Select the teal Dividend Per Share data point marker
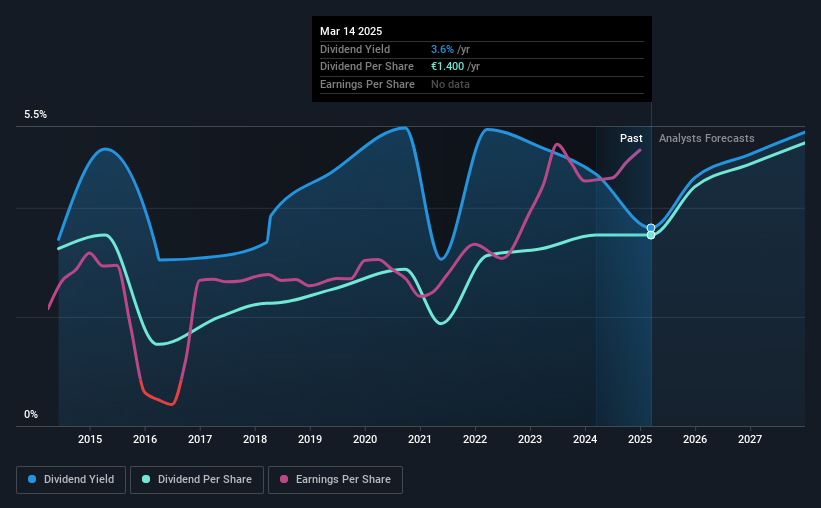 point(651,235)
